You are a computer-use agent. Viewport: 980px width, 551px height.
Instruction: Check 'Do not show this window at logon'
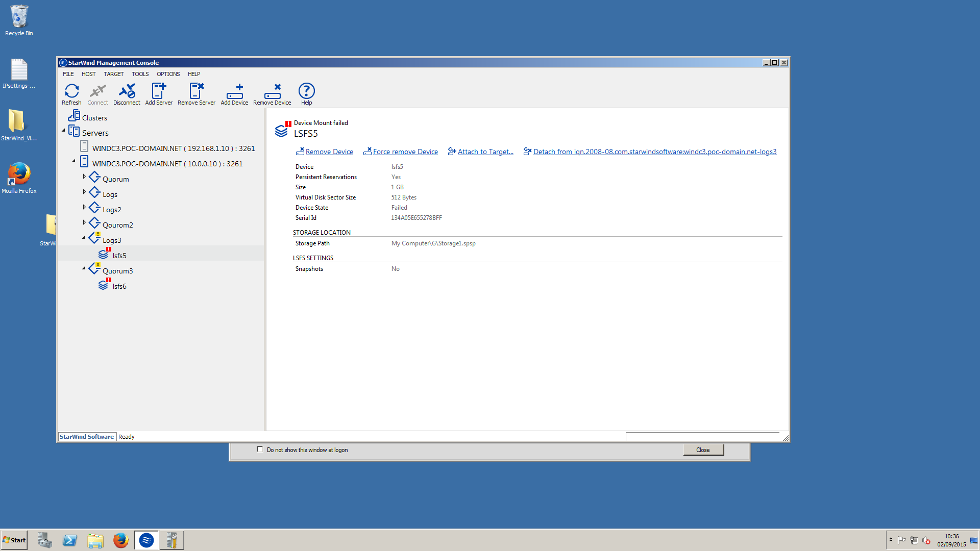(260, 449)
